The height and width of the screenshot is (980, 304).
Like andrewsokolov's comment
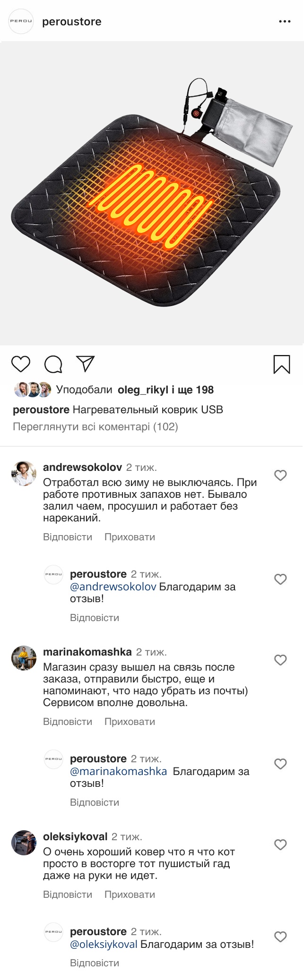tap(280, 475)
